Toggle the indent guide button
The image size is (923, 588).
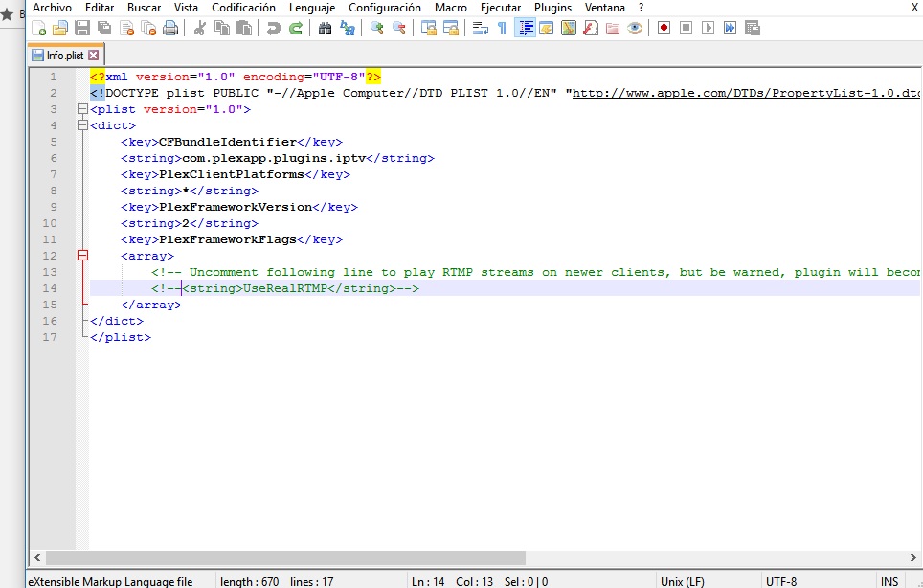point(525,28)
